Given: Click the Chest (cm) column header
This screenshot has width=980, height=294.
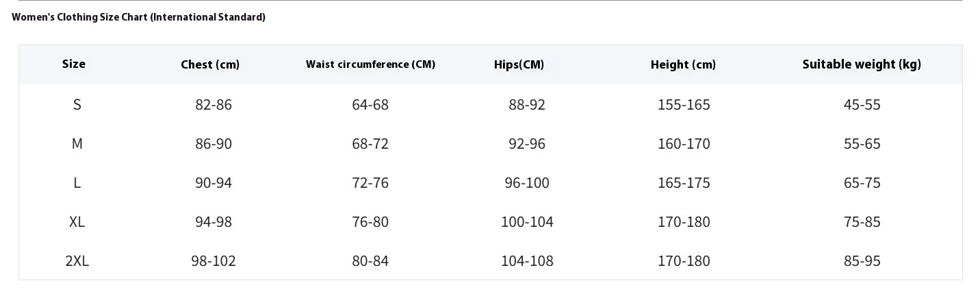Looking at the screenshot, I should (x=210, y=64).
